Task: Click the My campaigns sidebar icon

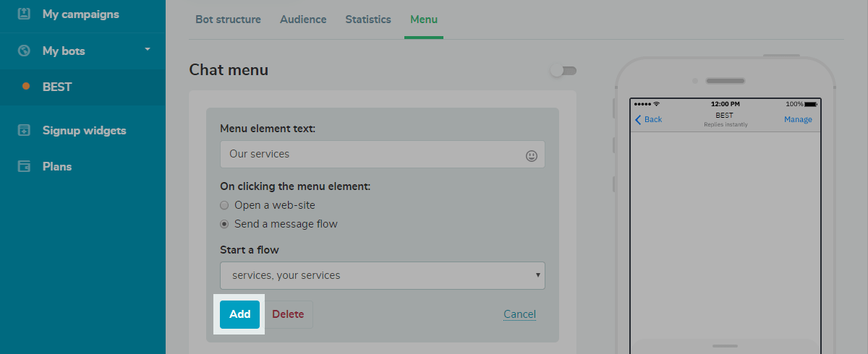Action: tap(25, 14)
